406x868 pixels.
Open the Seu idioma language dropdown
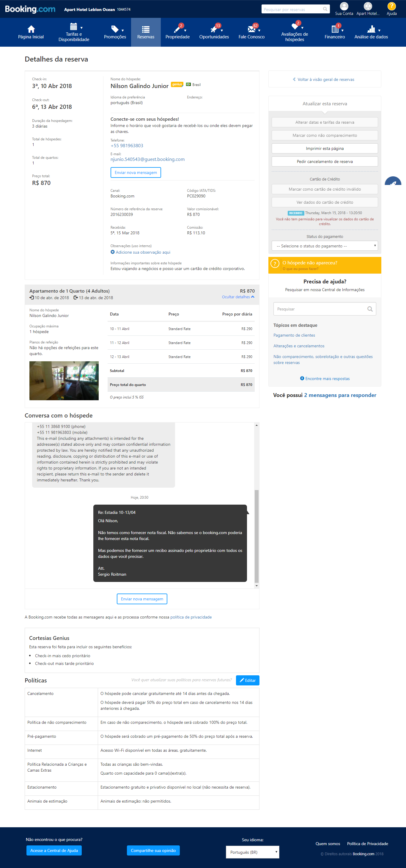coord(253,852)
